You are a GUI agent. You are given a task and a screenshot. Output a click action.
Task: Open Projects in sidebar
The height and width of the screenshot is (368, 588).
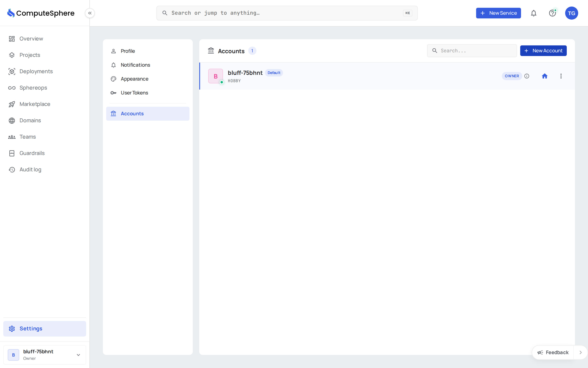coord(45,55)
